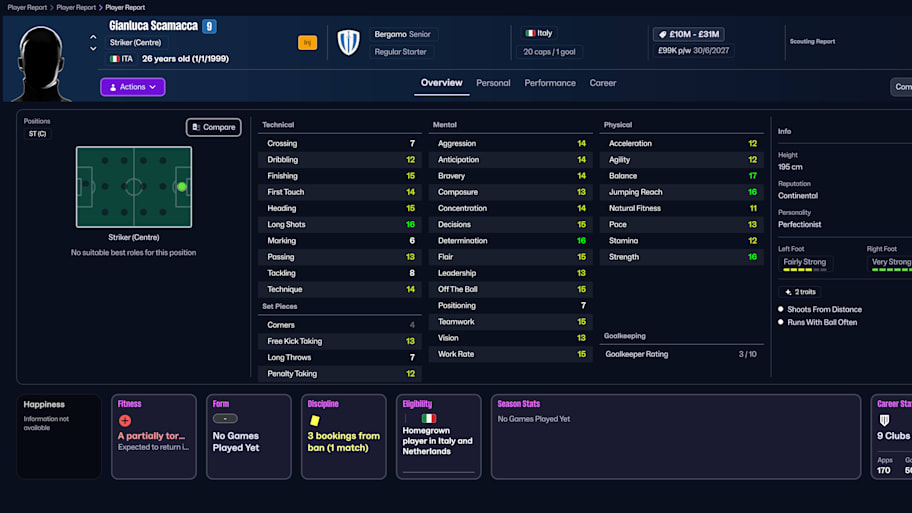Click the Jumping Reach attribute row
This screenshot has width=912, height=513.
tap(682, 192)
